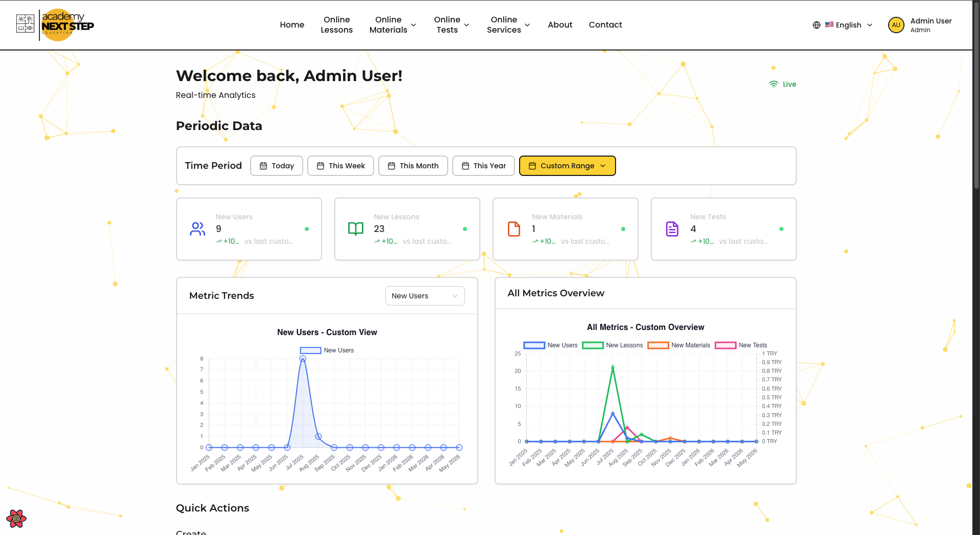Toggle New Tests legend in overview chart
This screenshot has width=980, height=535.
click(x=741, y=345)
